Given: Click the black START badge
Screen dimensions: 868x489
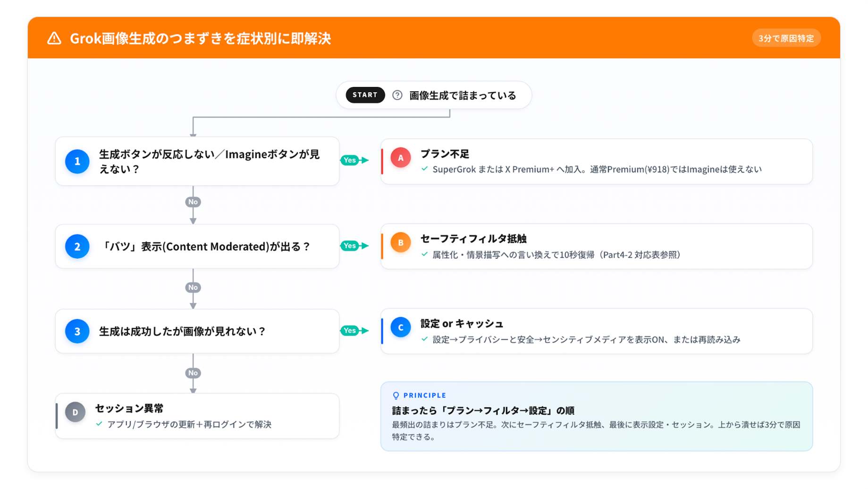Looking at the screenshot, I should [x=365, y=95].
